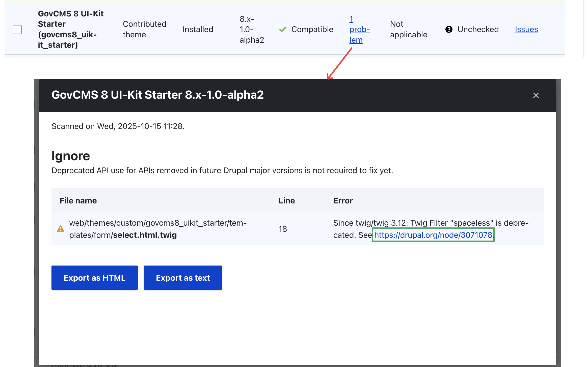Click the Export as text button

(x=183, y=278)
